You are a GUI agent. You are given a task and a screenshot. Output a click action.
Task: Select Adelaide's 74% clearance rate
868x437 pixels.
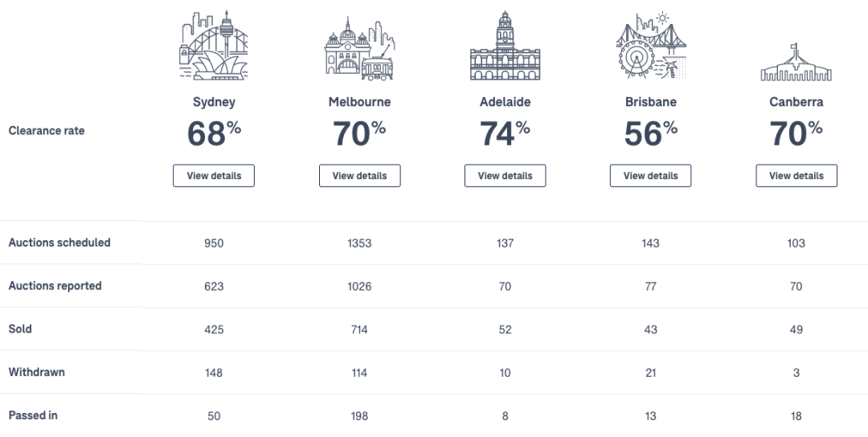505,133
